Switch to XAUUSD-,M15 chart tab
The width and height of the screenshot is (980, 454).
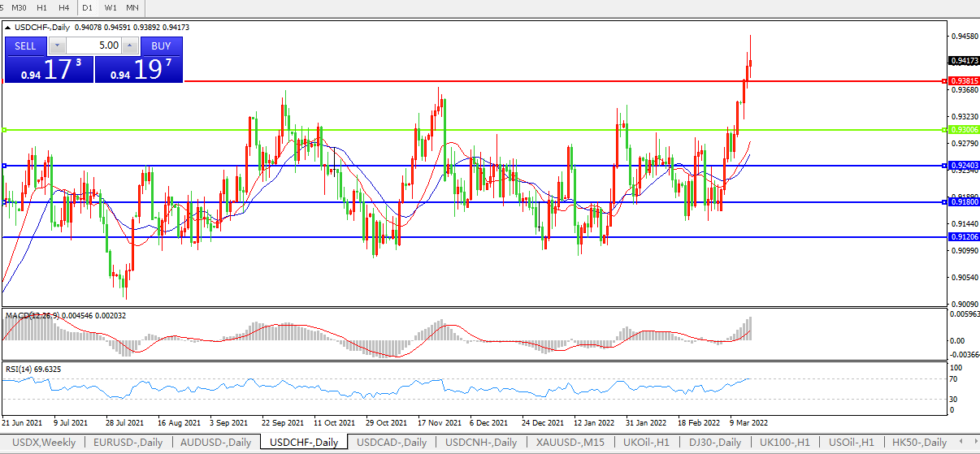[x=570, y=443]
